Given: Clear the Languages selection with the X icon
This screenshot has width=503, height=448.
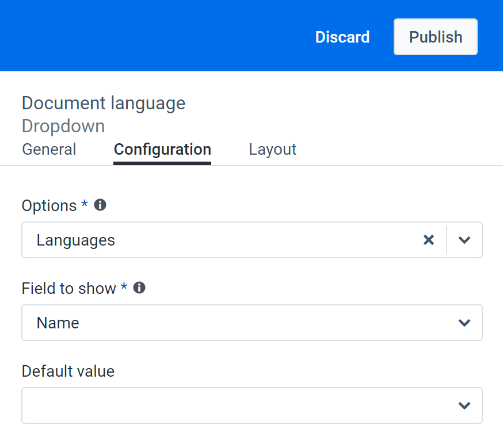Looking at the screenshot, I should [x=429, y=240].
